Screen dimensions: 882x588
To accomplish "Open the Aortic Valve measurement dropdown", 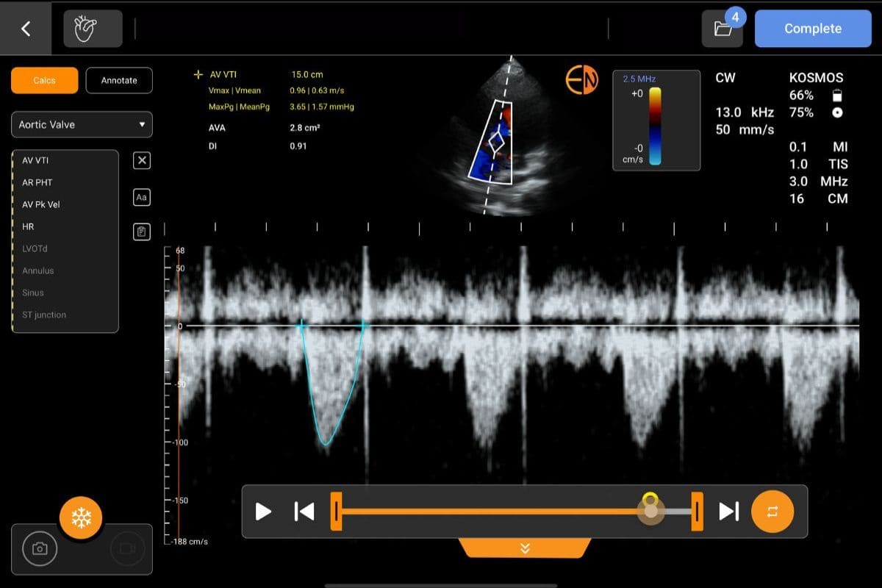I will (81, 124).
